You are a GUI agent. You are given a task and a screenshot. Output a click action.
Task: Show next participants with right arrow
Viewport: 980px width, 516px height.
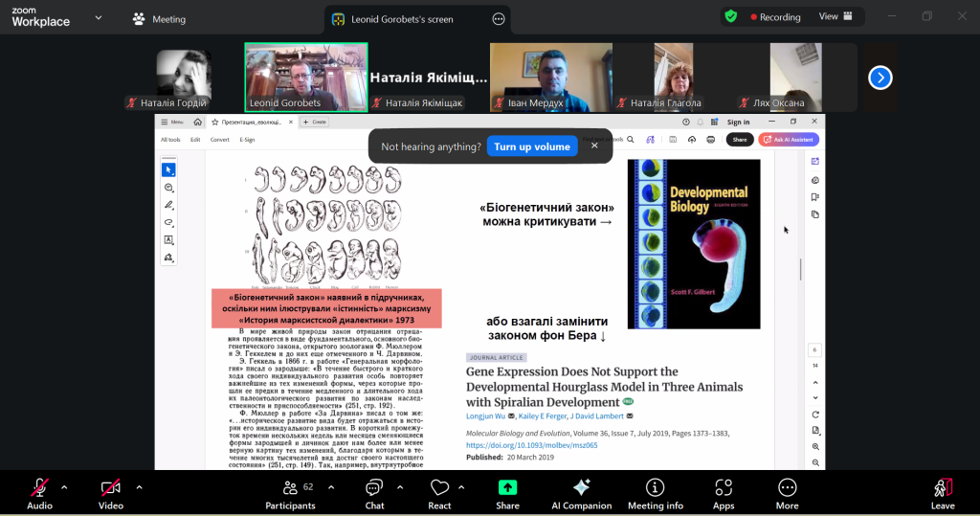(x=880, y=79)
